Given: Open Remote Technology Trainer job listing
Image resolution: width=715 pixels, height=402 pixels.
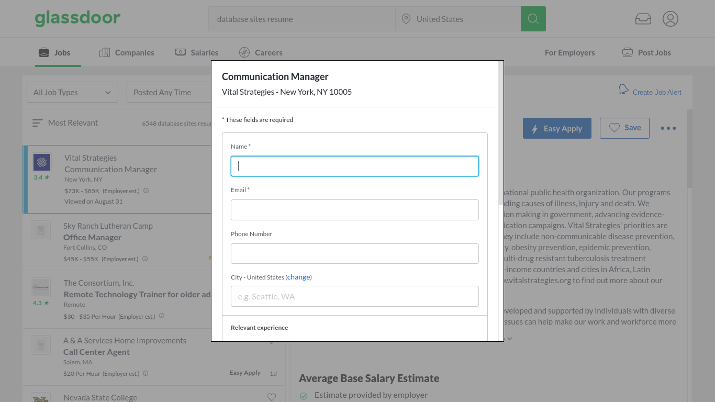Looking at the screenshot, I should click(x=137, y=294).
